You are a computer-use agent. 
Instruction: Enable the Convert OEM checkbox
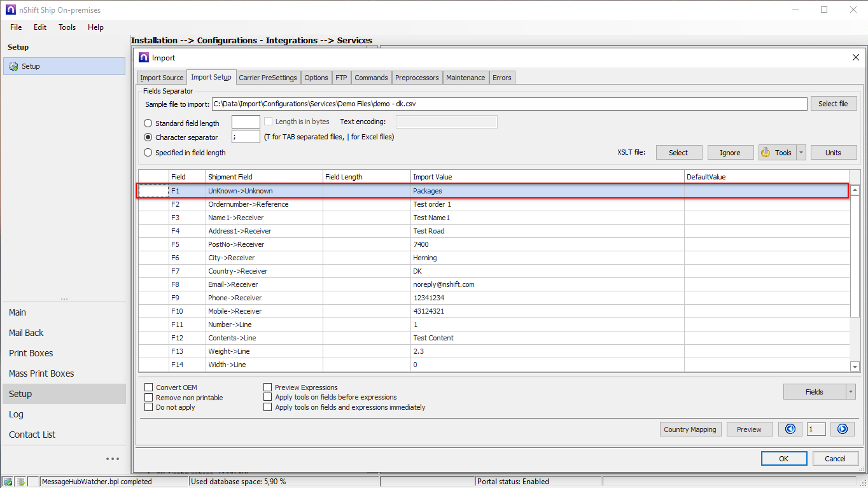point(149,387)
